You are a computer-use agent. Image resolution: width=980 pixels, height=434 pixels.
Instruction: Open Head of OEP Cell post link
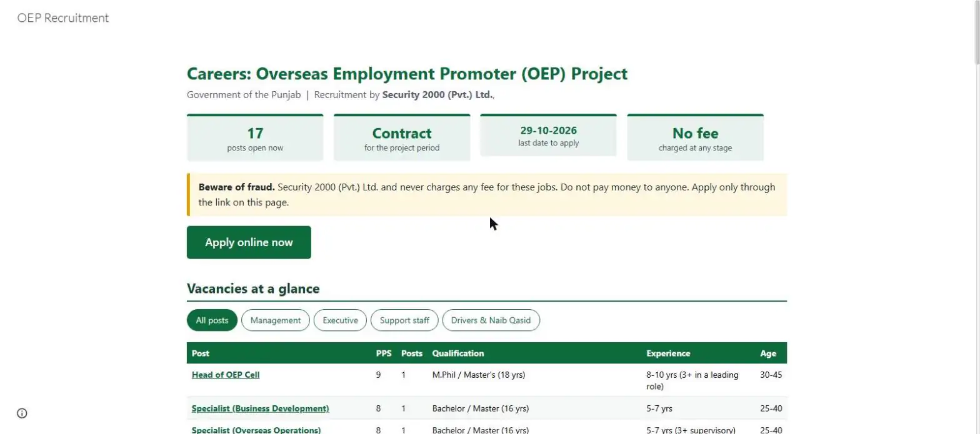pos(226,375)
